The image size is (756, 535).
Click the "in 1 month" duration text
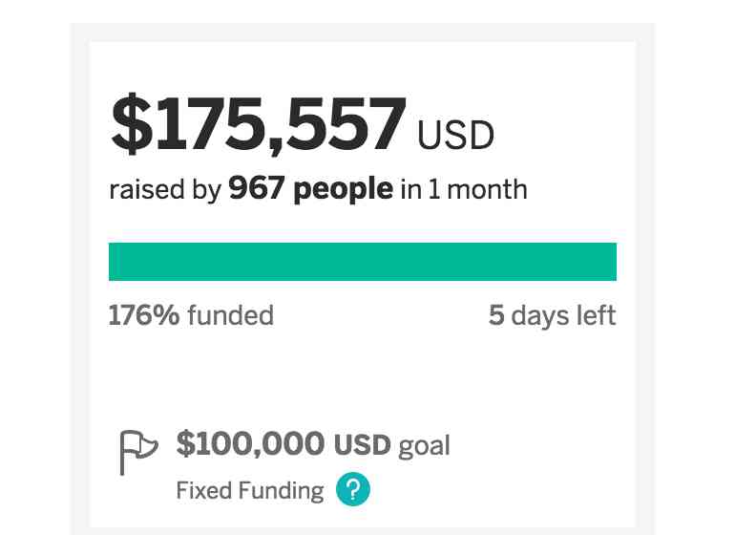[463, 188]
